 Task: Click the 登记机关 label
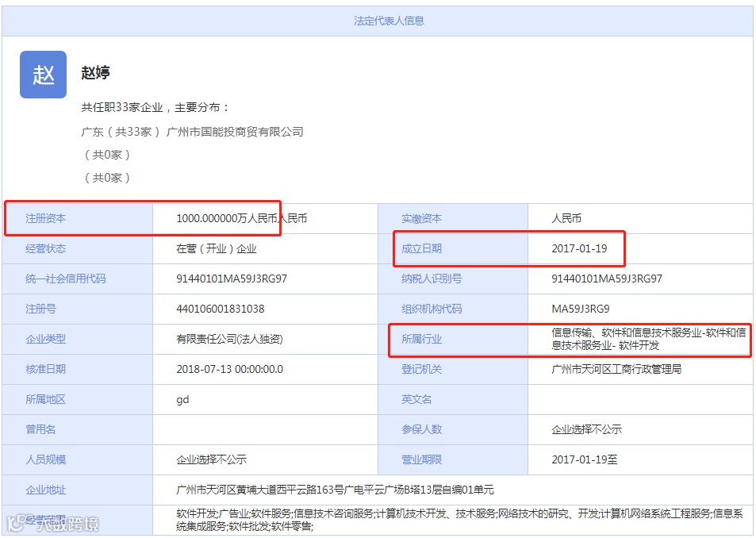click(421, 369)
